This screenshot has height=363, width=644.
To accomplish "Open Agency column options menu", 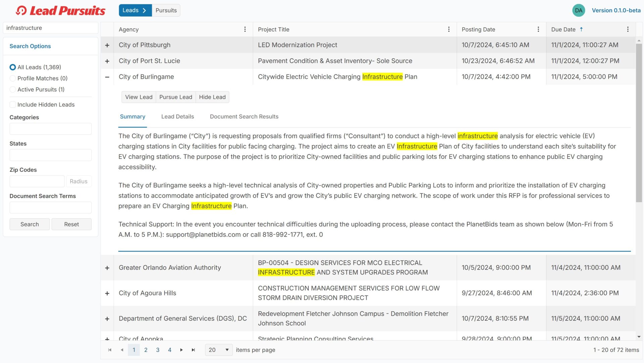I will pyautogui.click(x=245, y=29).
